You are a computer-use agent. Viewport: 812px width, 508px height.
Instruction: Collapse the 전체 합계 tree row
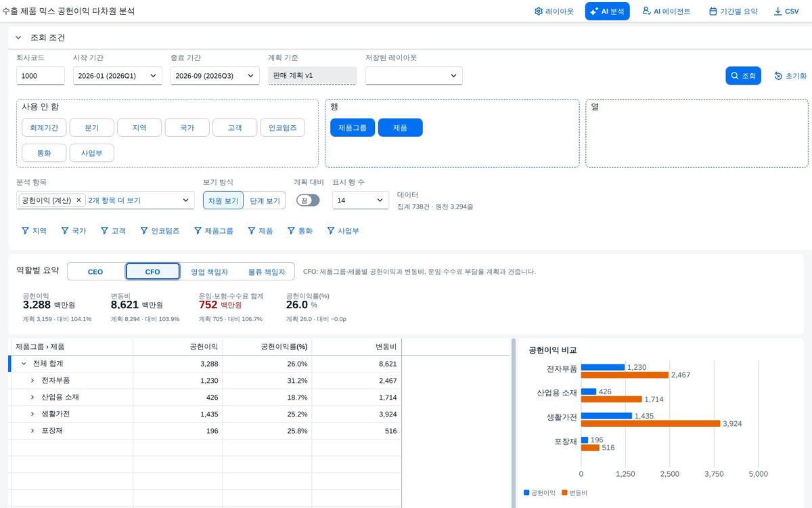[x=24, y=364]
